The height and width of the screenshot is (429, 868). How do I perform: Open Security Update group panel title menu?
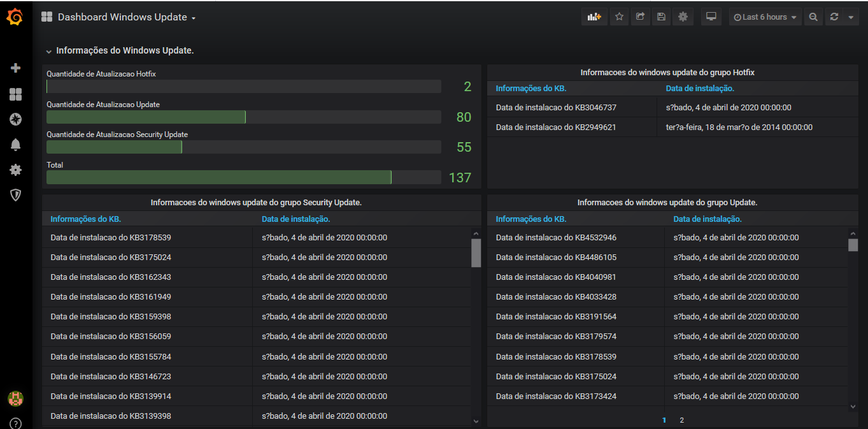256,203
